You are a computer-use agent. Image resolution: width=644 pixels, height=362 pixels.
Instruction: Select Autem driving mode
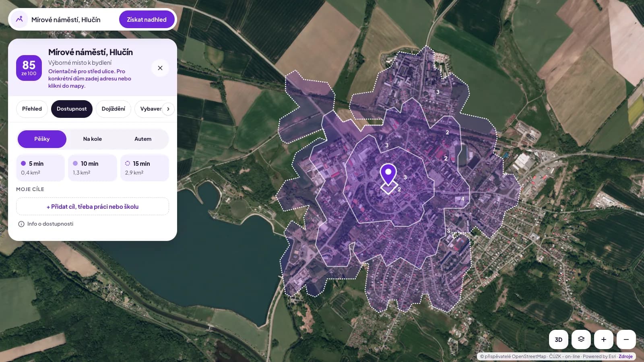click(x=143, y=139)
